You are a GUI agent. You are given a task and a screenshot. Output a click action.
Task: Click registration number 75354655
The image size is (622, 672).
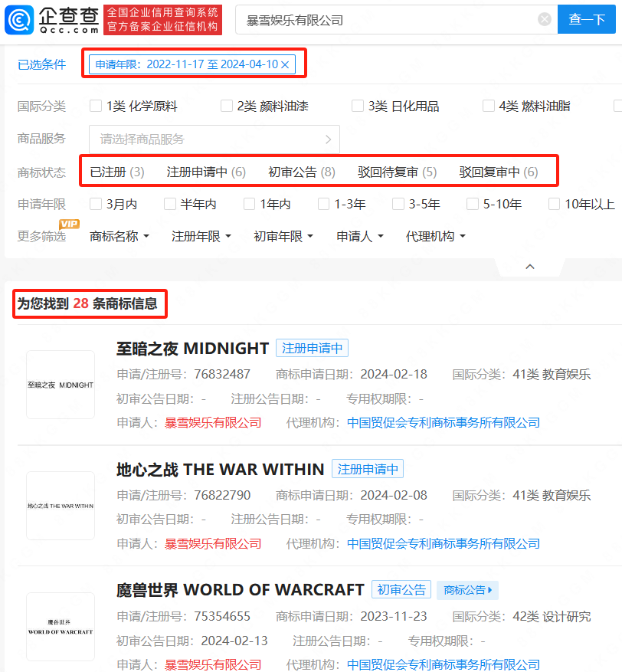(222, 616)
